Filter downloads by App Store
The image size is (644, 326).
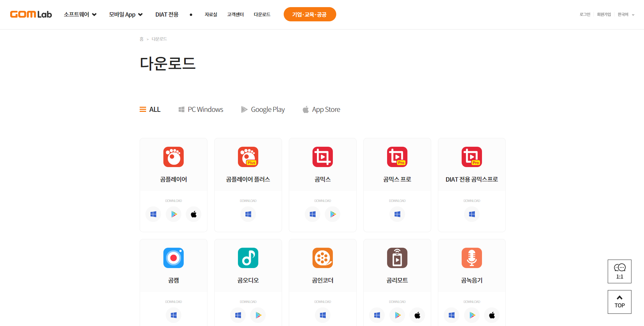[321, 109]
